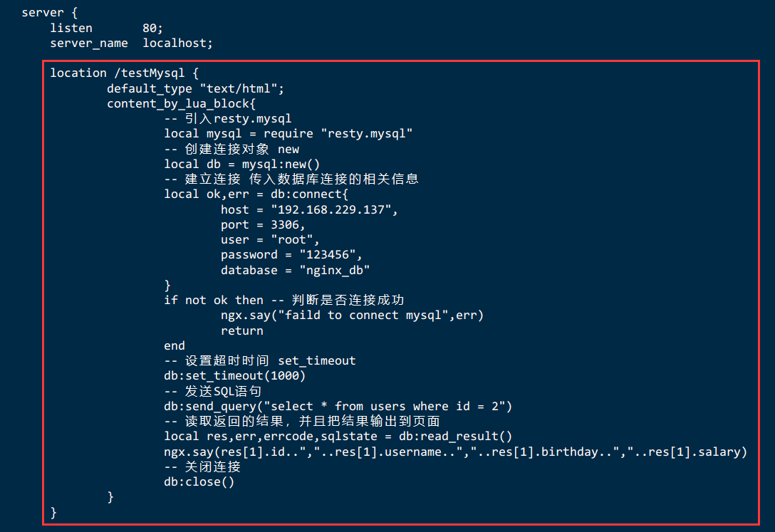Click the db:connect{ line
Screen dimensions: 775x532
pos(256,194)
